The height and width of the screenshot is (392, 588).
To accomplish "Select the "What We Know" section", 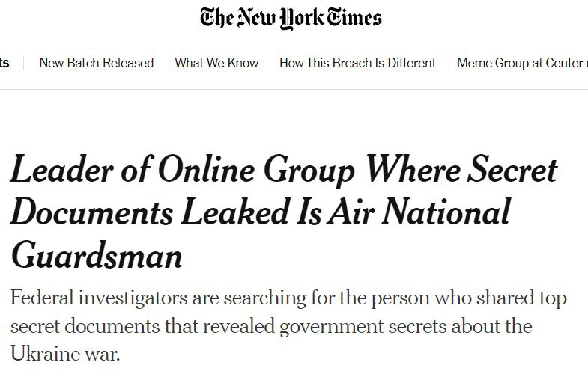I will point(216,63).
